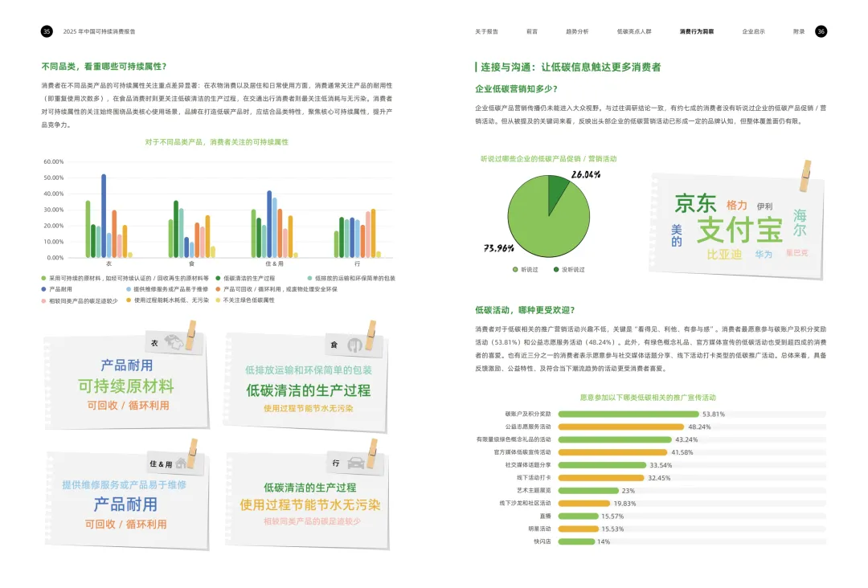Click the orange 产品可回收 legend dot
This screenshot has height=588, width=868.
218,289
